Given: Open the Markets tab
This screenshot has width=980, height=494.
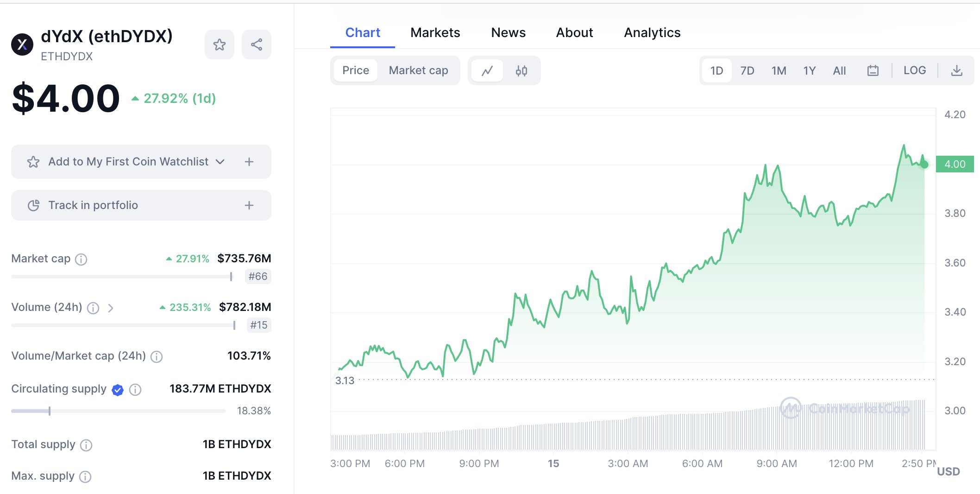Looking at the screenshot, I should [x=435, y=33].
